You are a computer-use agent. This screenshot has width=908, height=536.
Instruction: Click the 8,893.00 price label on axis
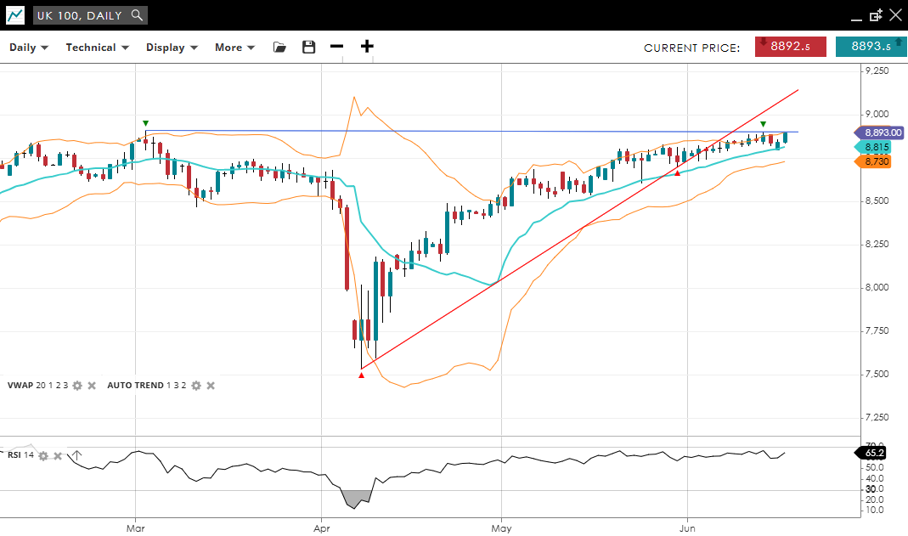pyautogui.click(x=878, y=133)
